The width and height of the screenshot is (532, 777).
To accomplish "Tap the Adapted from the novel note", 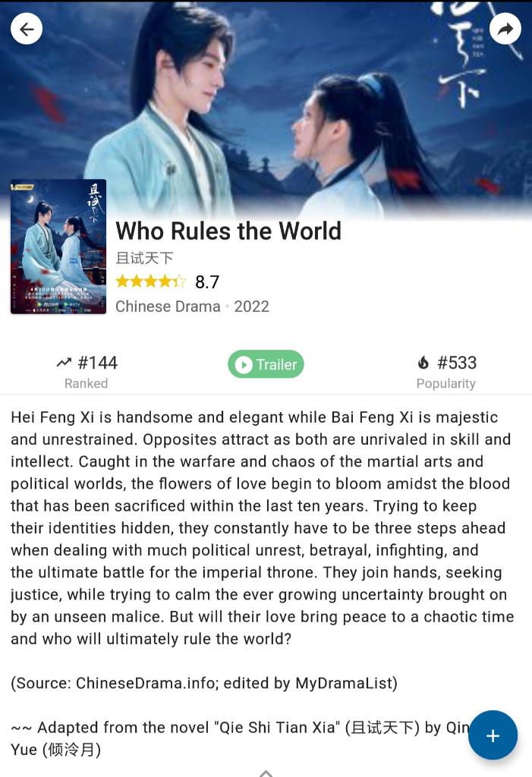I will 241,738.
